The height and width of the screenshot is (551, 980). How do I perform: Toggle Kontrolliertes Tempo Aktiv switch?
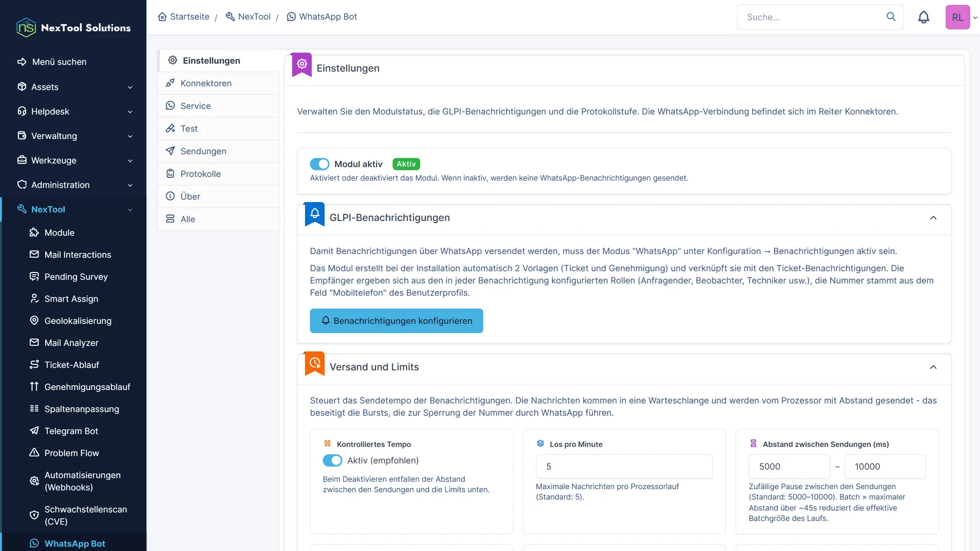(x=333, y=460)
